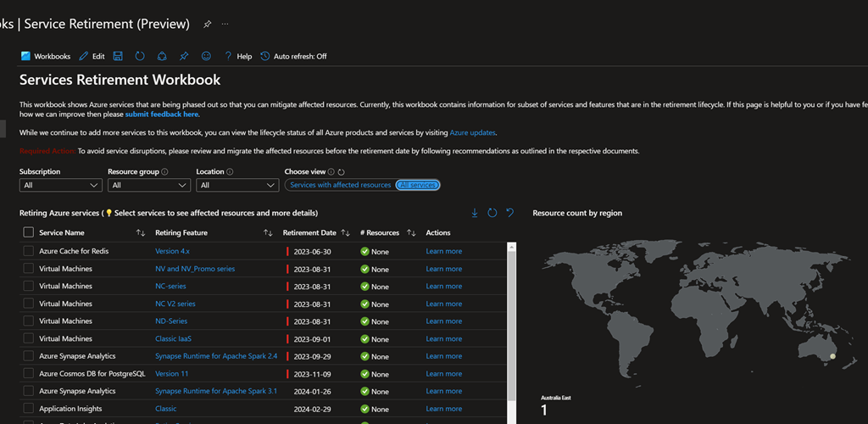Open the Location dropdown
This screenshot has width=868, height=424.
point(236,185)
